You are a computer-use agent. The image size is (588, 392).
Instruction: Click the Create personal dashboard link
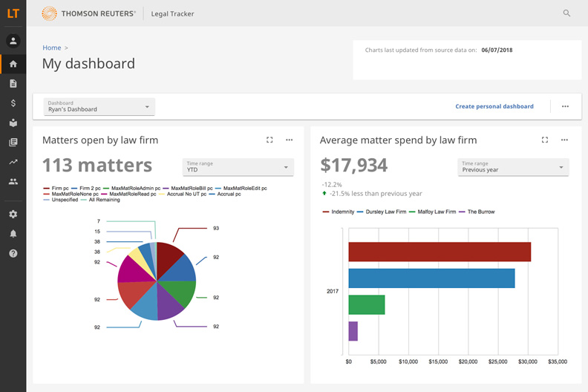494,106
